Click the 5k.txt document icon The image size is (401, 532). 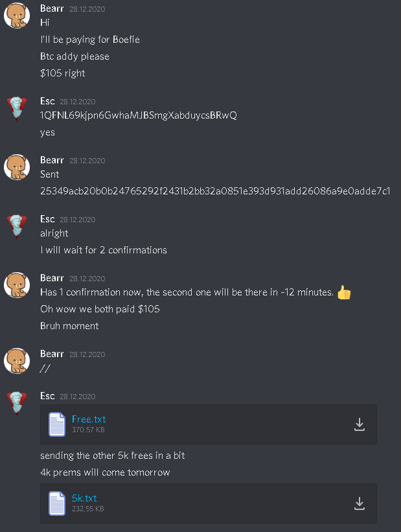(x=56, y=503)
